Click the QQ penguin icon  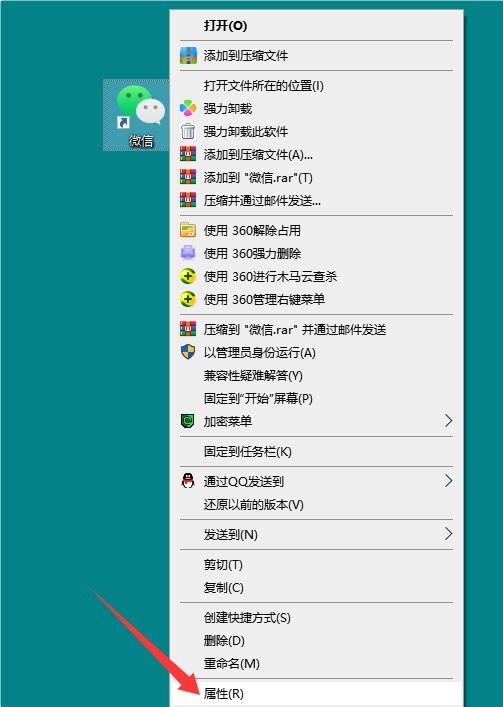[188, 481]
